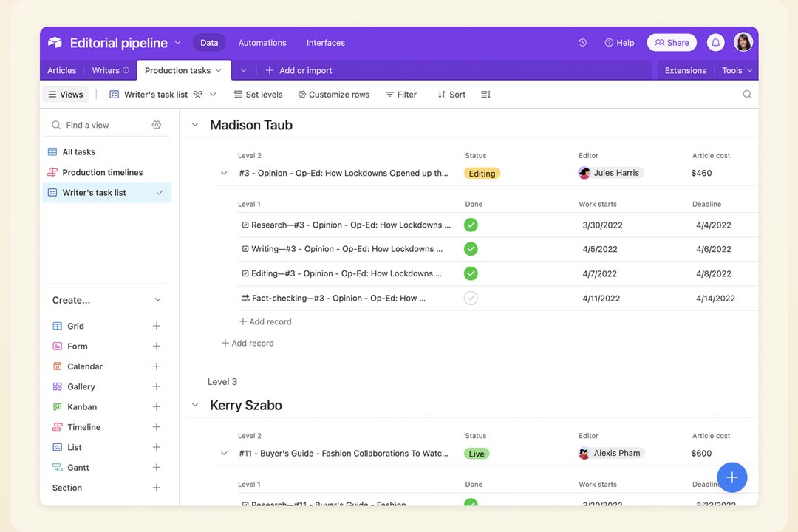Screen dimensions: 798x532
Task: Click the Filter button in toolbar
Action: coord(401,95)
